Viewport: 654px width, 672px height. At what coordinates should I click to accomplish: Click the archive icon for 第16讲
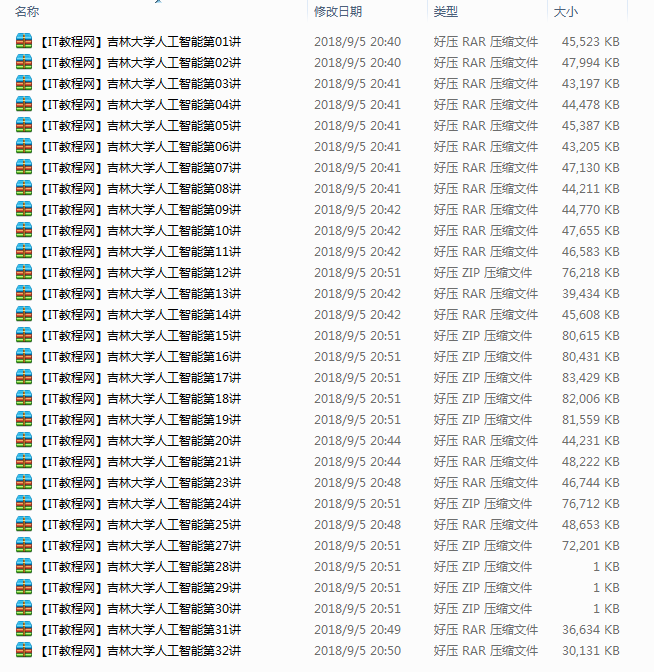click(24, 357)
